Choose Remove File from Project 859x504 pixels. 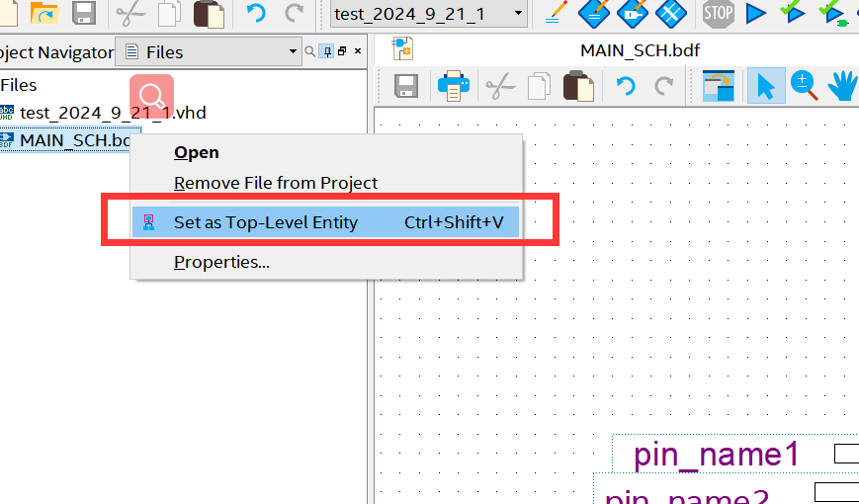click(276, 183)
